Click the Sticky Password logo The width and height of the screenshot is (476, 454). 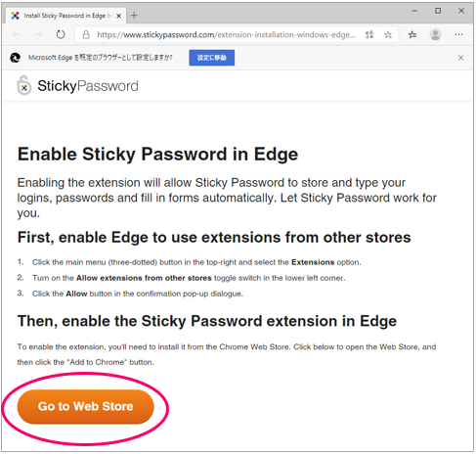[77, 86]
